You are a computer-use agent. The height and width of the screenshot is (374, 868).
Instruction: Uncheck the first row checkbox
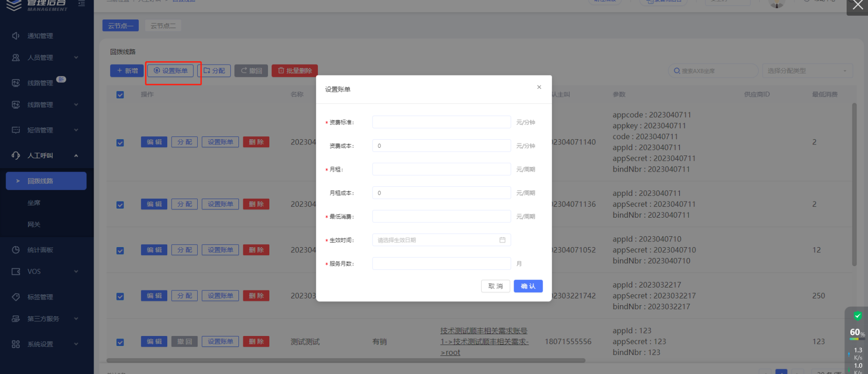pyautogui.click(x=120, y=143)
